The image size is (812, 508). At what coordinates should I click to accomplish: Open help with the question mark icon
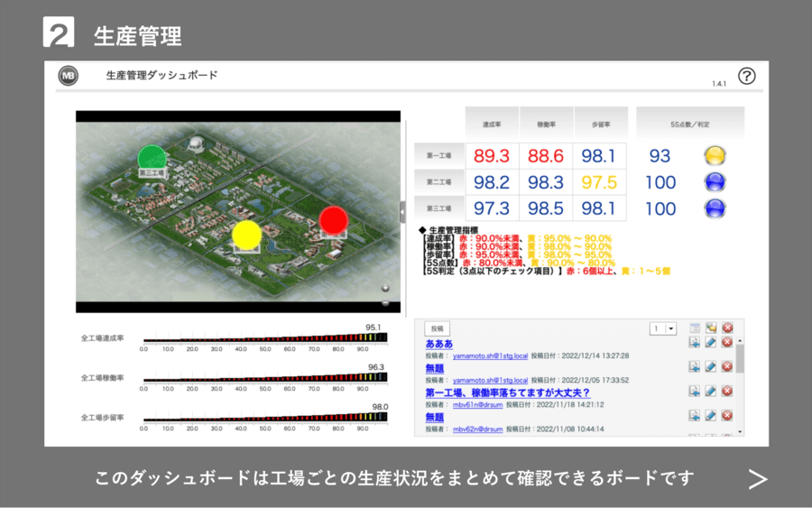[746, 76]
